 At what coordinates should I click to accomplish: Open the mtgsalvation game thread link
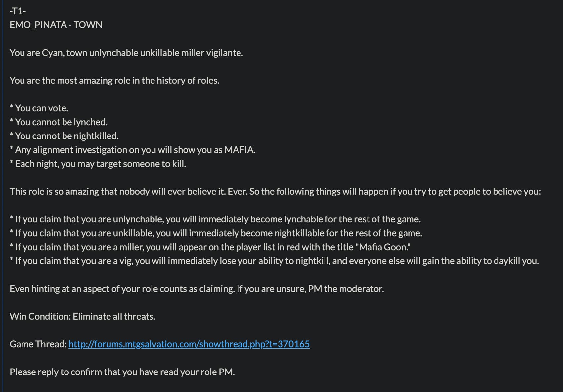pyautogui.click(x=189, y=344)
